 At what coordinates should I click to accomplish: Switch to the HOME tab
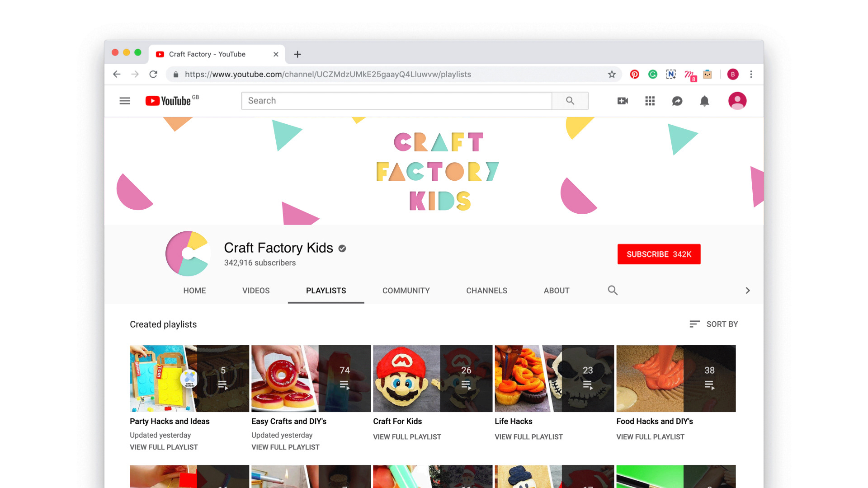[194, 291]
